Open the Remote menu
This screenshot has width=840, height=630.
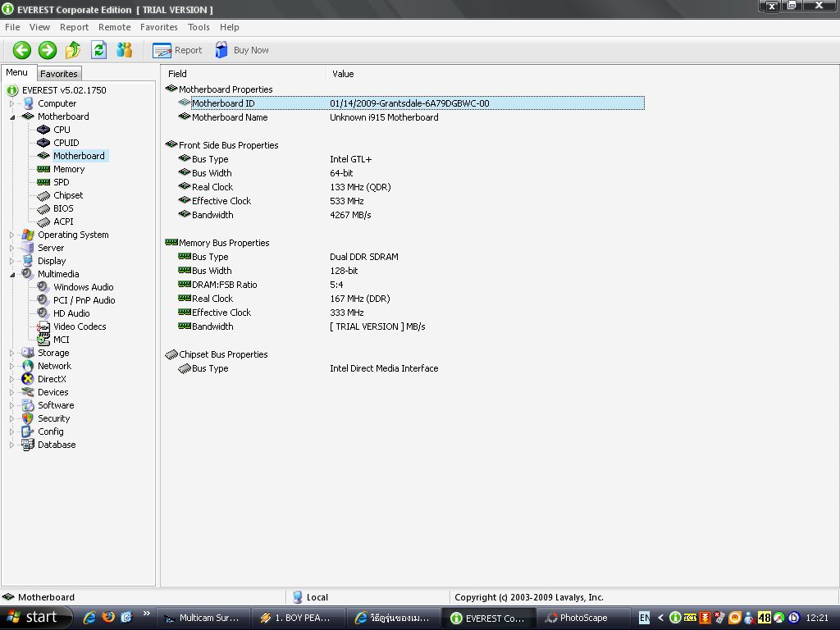pyautogui.click(x=114, y=27)
